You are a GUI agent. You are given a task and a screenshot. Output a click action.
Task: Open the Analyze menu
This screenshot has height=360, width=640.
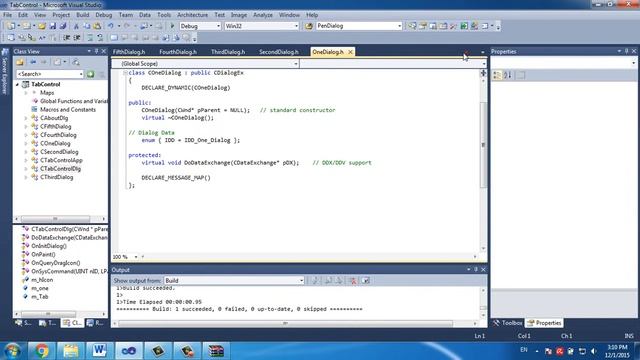tap(262, 15)
